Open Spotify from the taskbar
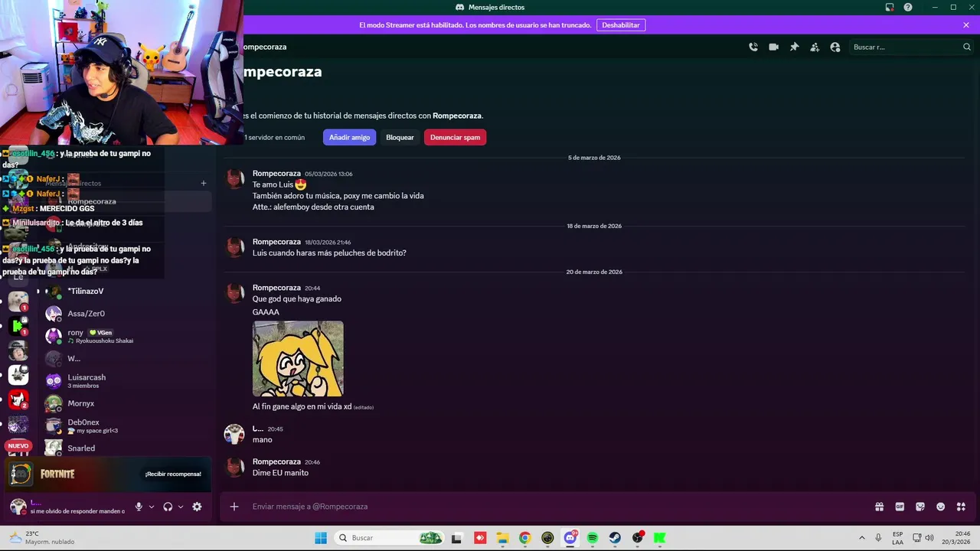 click(x=593, y=538)
